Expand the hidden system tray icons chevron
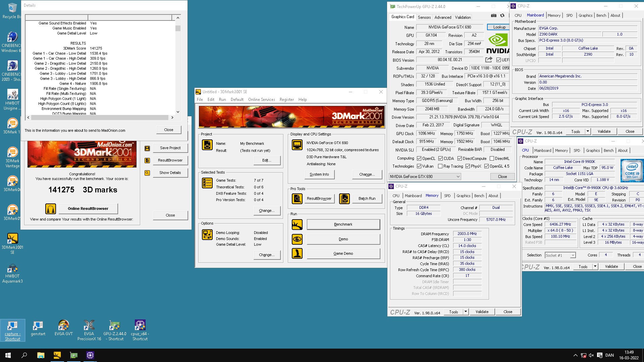 [575, 355]
